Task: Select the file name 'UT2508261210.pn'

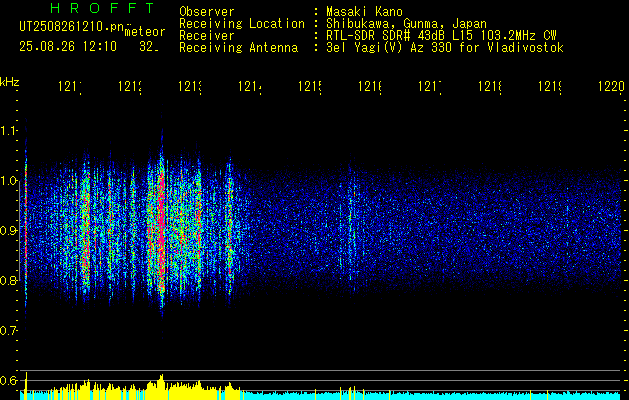Action: 71,27
